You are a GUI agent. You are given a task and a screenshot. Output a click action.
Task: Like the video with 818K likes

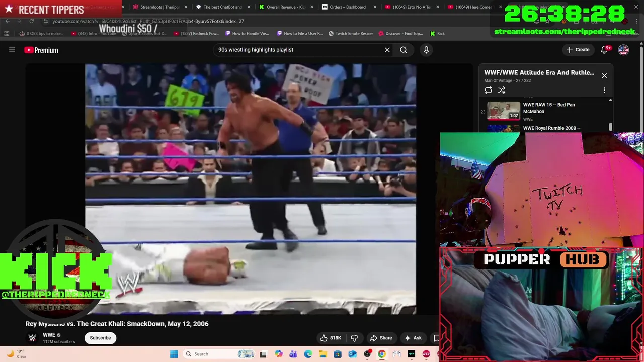click(x=331, y=338)
